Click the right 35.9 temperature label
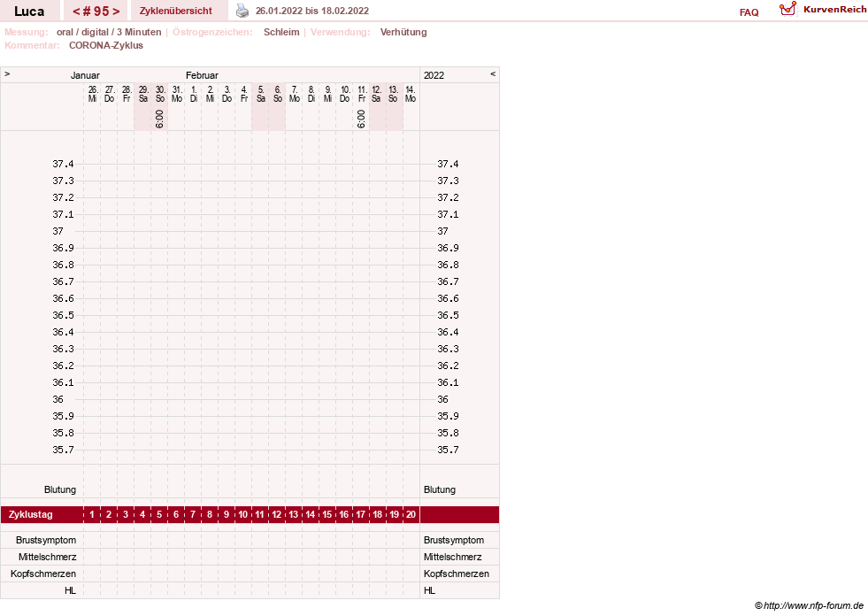The image size is (868, 616). coord(448,416)
